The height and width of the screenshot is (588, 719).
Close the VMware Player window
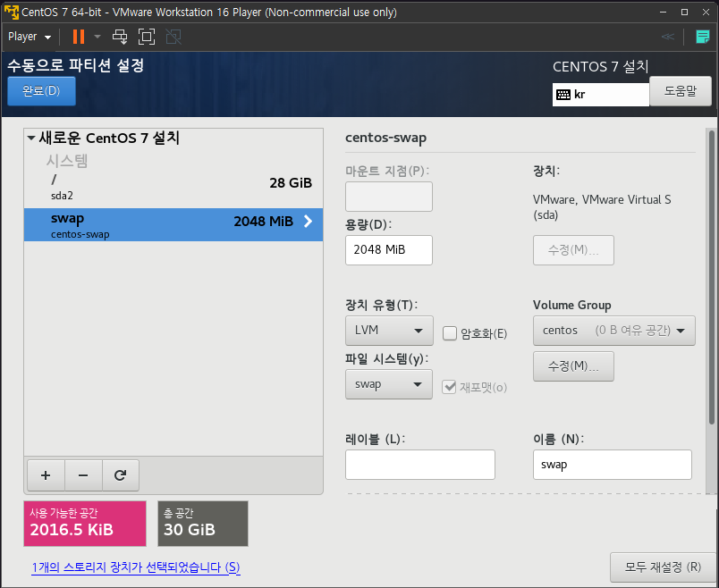coord(706,12)
